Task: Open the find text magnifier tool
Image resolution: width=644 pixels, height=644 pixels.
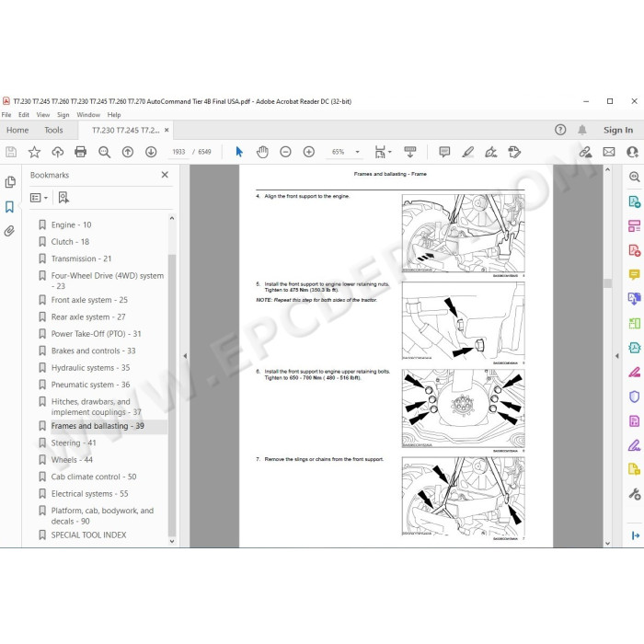Action: pyautogui.click(x=104, y=153)
